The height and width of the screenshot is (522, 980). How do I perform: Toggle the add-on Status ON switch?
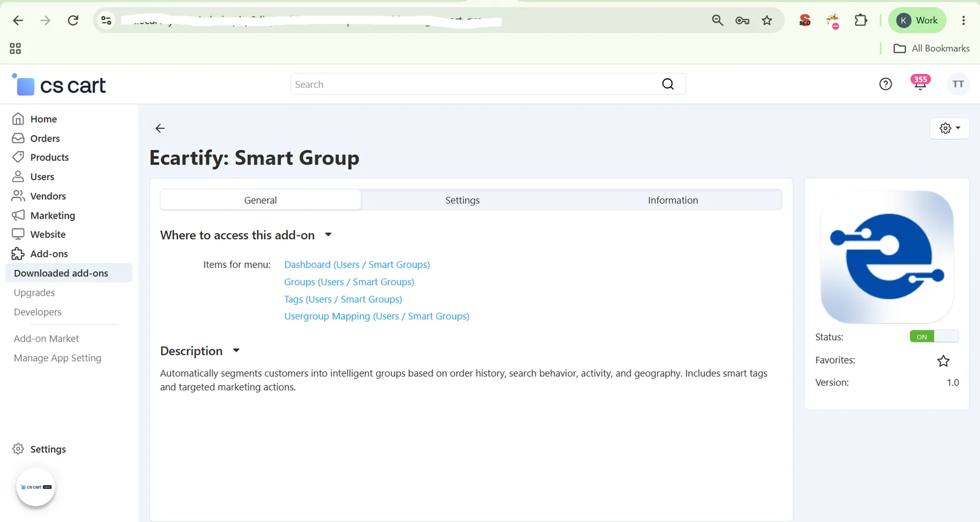934,337
